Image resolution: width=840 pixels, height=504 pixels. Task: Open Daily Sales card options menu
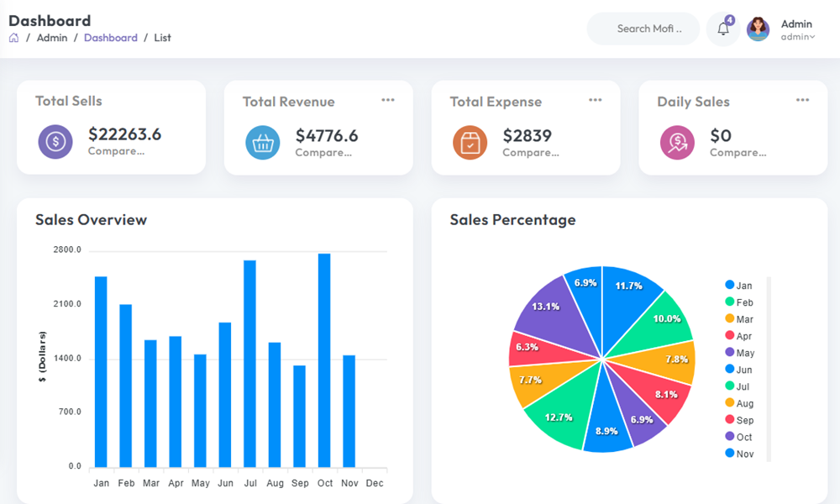802,100
